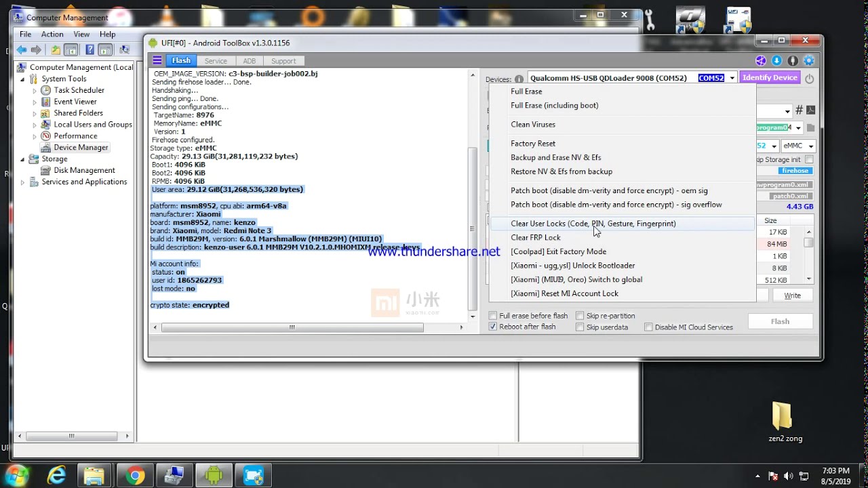Switch to Android ToolBox taskbar icon
This screenshot has height=488, width=868.
(x=214, y=476)
